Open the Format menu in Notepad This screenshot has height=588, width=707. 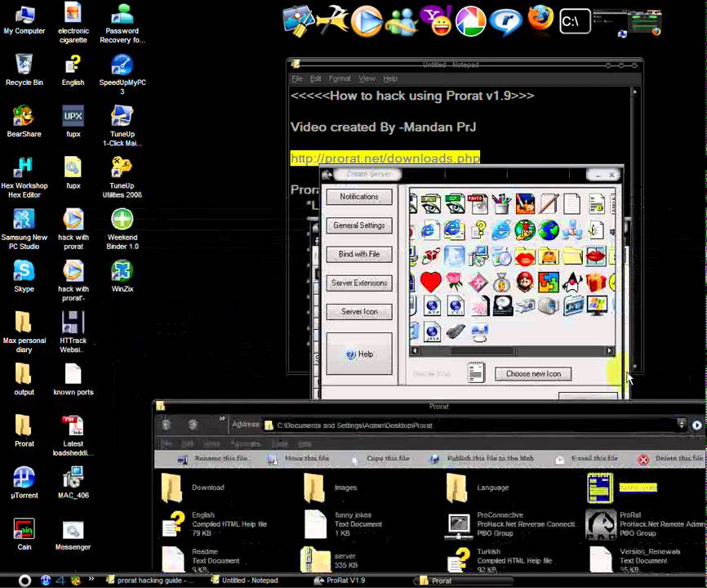point(340,78)
